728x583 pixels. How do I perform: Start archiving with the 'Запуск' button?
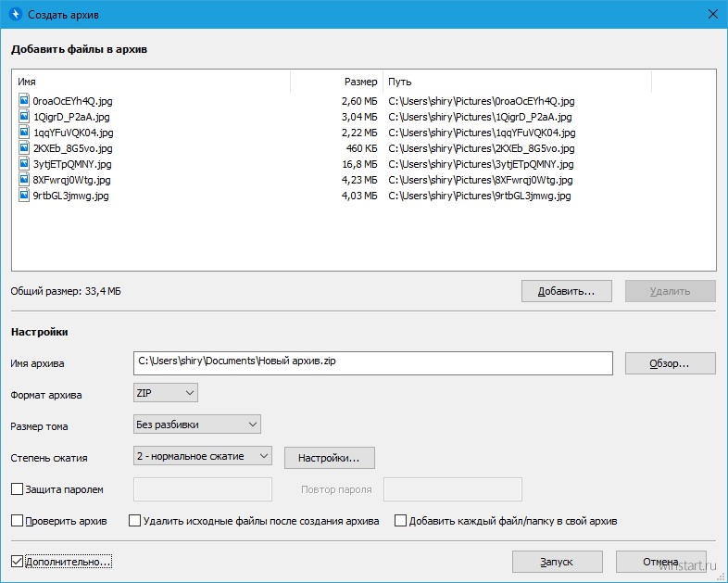[558, 562]
